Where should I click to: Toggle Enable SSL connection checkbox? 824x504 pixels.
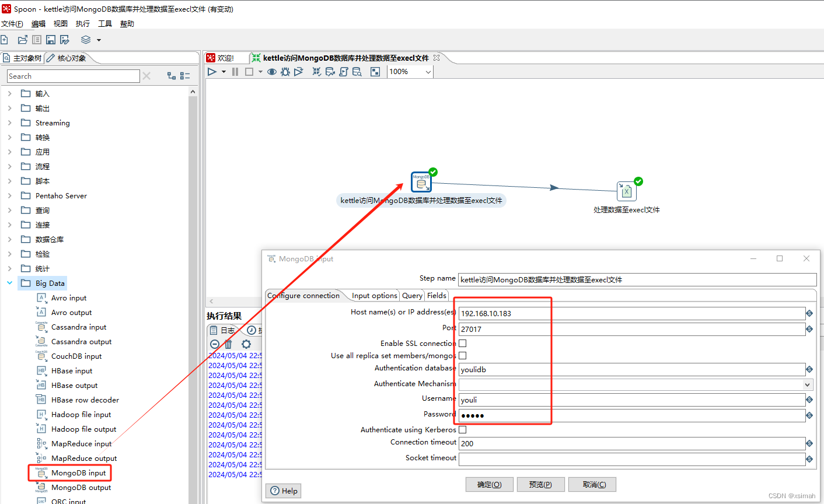tap(463, 343)
